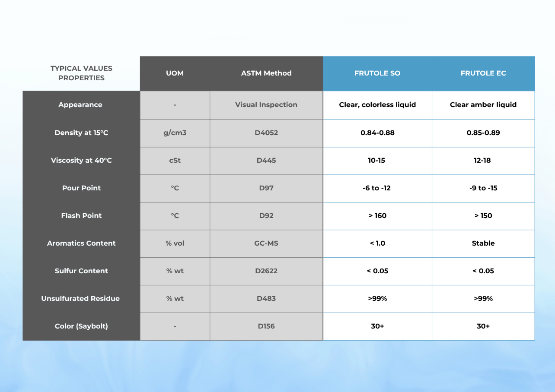The height and width of the screenshot is (392, 555).
Task: Select '% wt' in the Sulfur Content row
Action: (x=175, y=271)
